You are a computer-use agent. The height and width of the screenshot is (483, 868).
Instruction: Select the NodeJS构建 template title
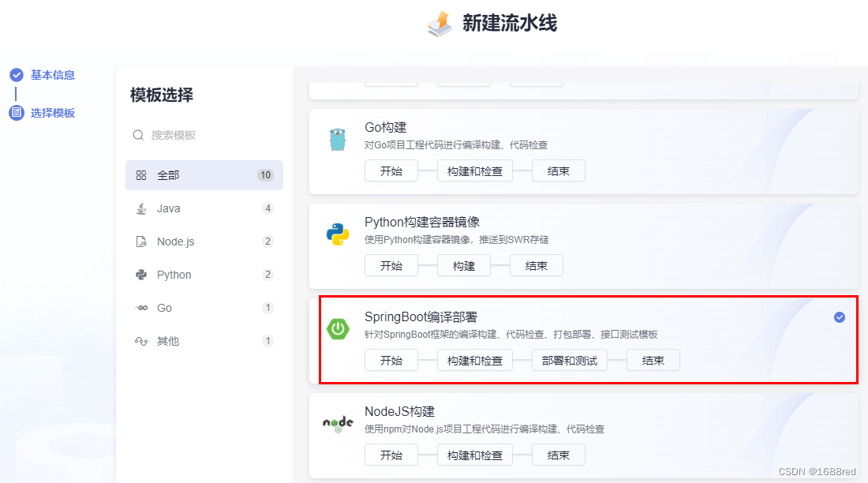pos(400,411)
